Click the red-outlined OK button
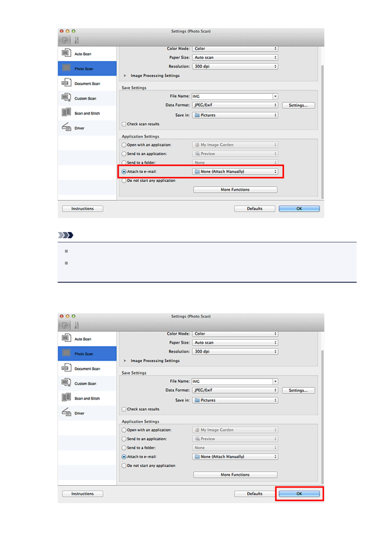This screenshot has width=392, height=555. pos(299,494)
